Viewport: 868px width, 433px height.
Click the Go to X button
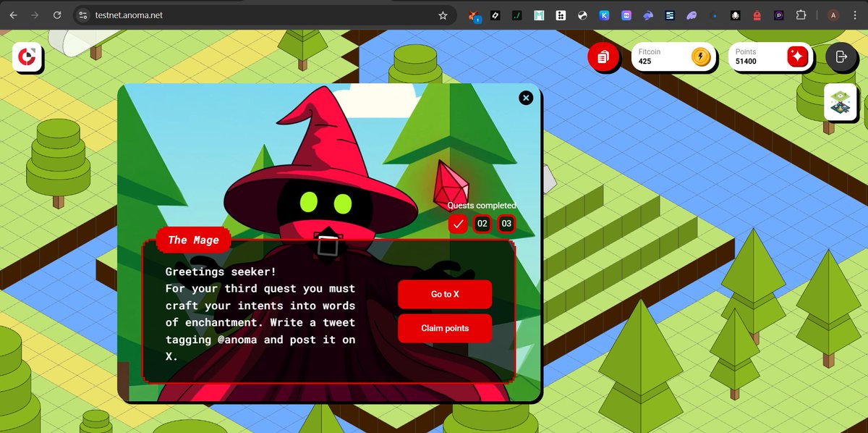point(445,294)
